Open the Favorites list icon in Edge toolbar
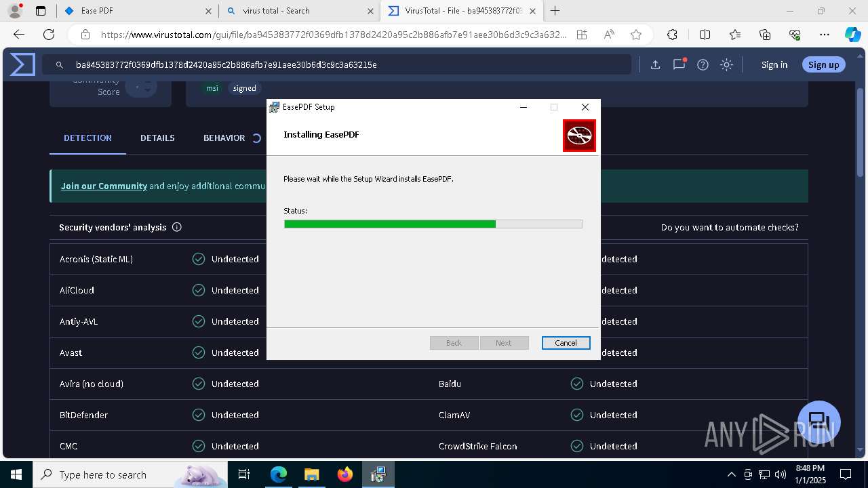Screen dimensions: 868x488 (735, 35)
